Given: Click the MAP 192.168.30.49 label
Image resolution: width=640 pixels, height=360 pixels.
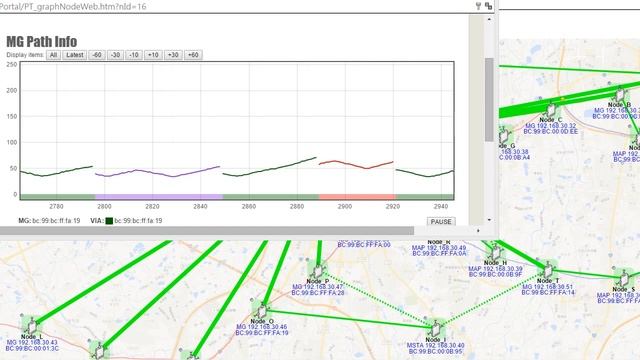Looking at the screenshot, I should pyautogui.click(x=439, y=248).
